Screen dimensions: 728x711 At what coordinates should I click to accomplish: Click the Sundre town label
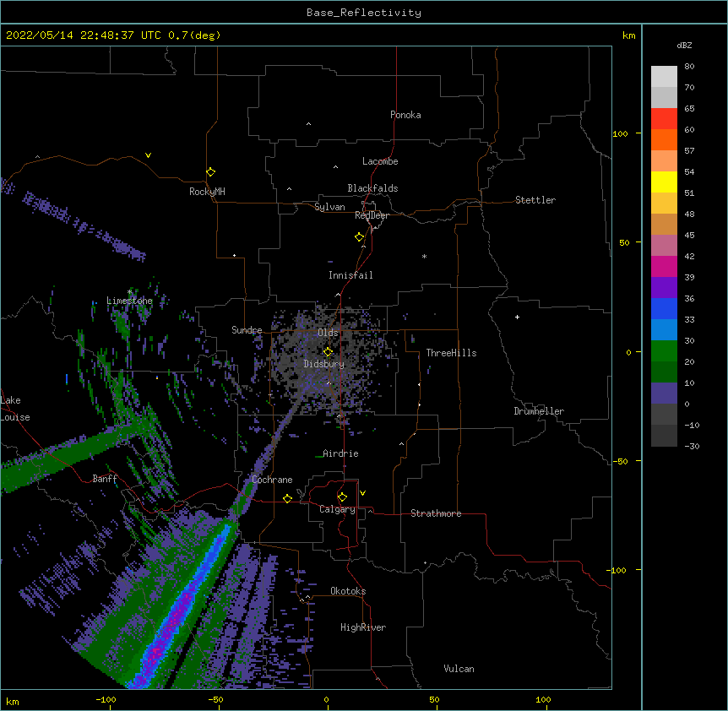click(x=247, y=330)
